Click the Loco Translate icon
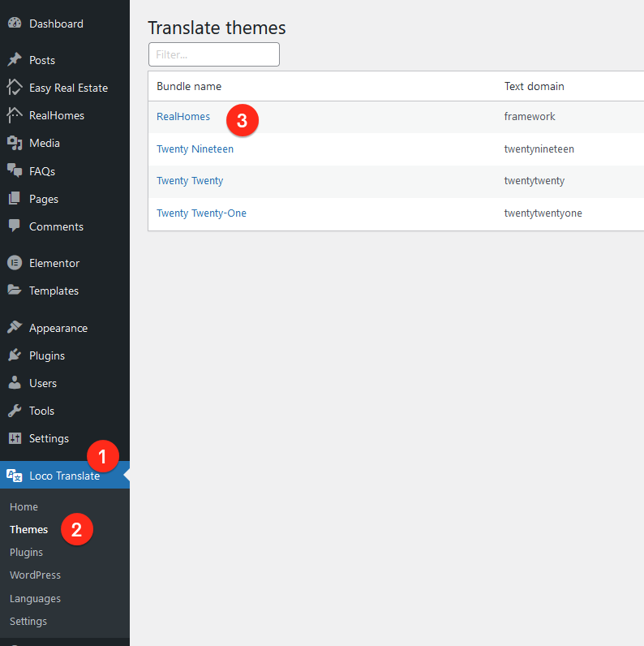 point(15,476)
